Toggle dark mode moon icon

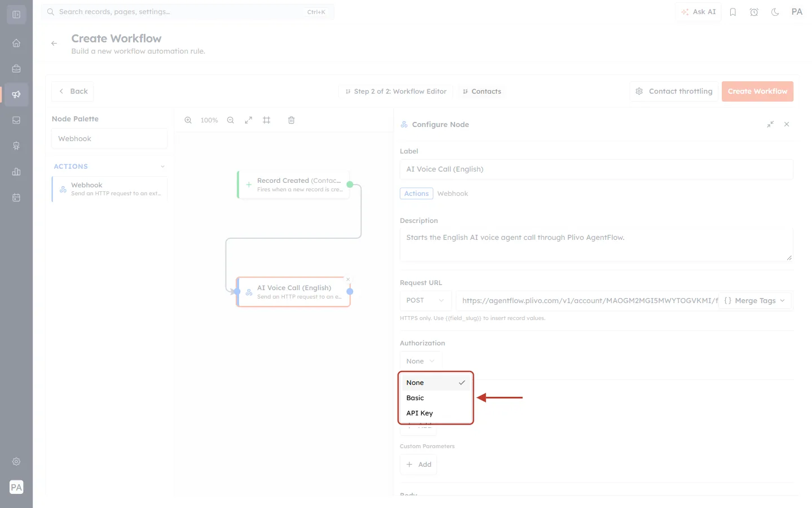point(775,12)
